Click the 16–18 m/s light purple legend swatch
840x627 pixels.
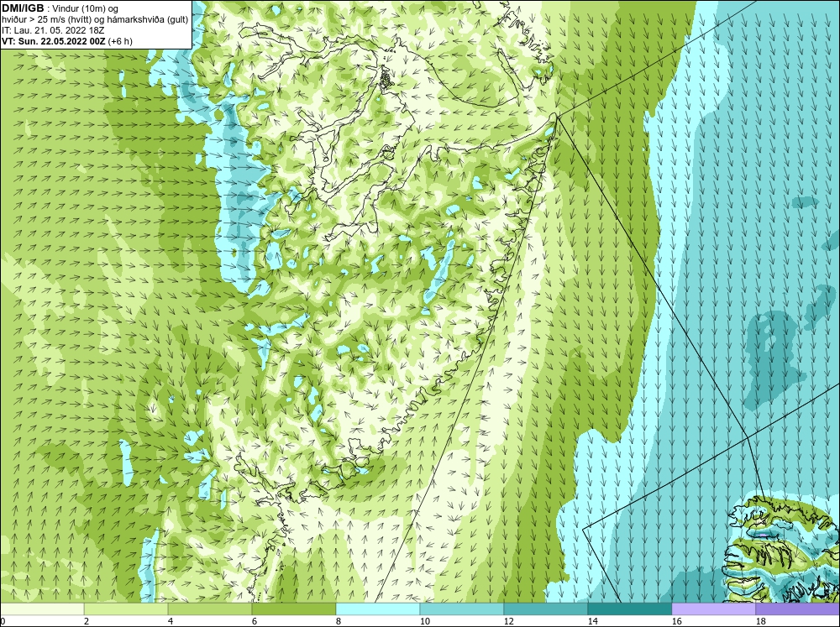pyautogui.click(x=713, y=609)
